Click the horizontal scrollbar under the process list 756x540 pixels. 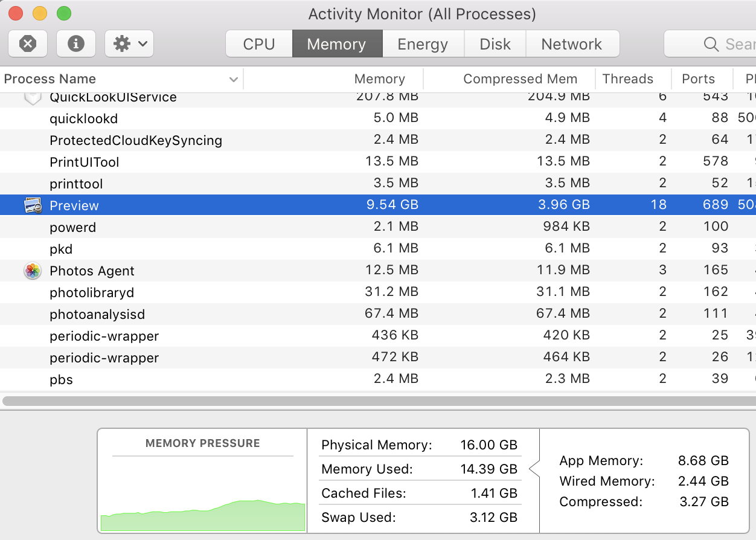pyautogui.click(x=379, y=400)
